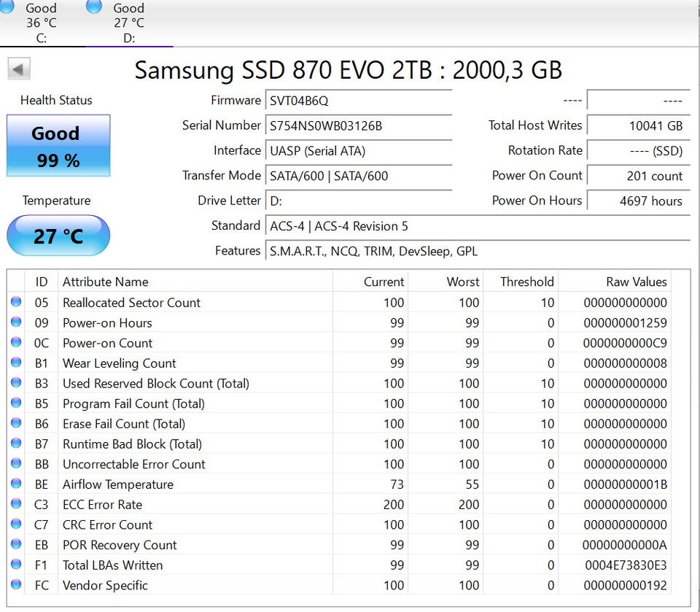Click raw value 00000000000A of POR Recovery

coord(625,545)
